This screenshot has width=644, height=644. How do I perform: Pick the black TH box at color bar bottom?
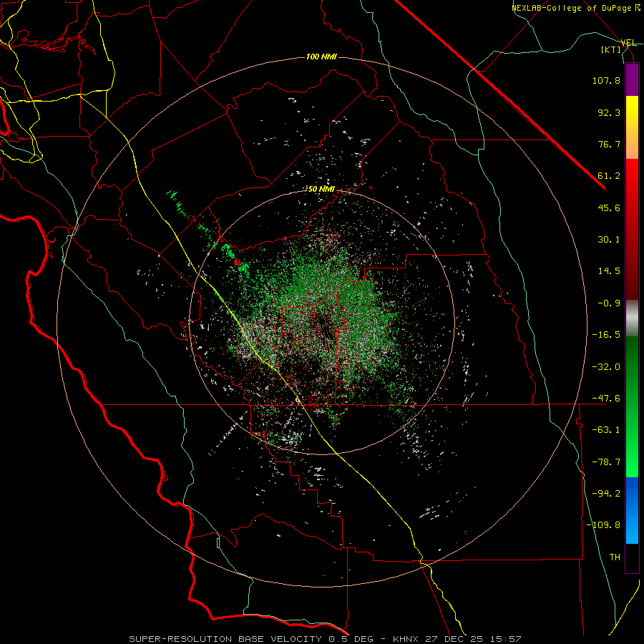pyautogui.click(x=632, y=558)
